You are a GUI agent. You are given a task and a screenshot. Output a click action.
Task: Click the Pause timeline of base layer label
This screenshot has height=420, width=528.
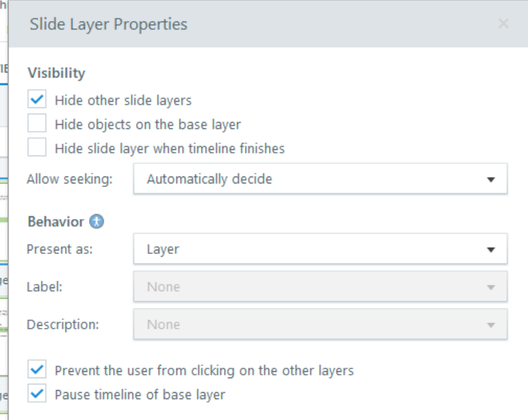[139, 395]
